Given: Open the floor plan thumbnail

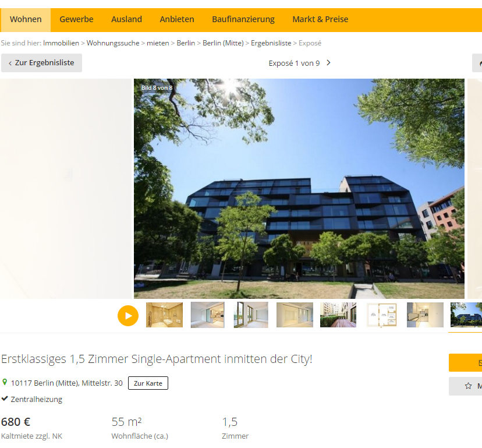Looking at the screenshot, I should pyautogui.click(x=381, y=315).
